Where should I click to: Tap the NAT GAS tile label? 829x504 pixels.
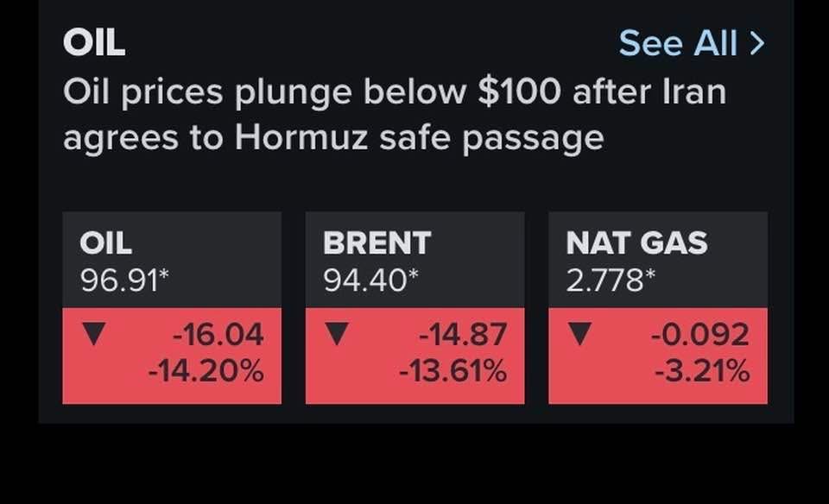tap(636, 243)
